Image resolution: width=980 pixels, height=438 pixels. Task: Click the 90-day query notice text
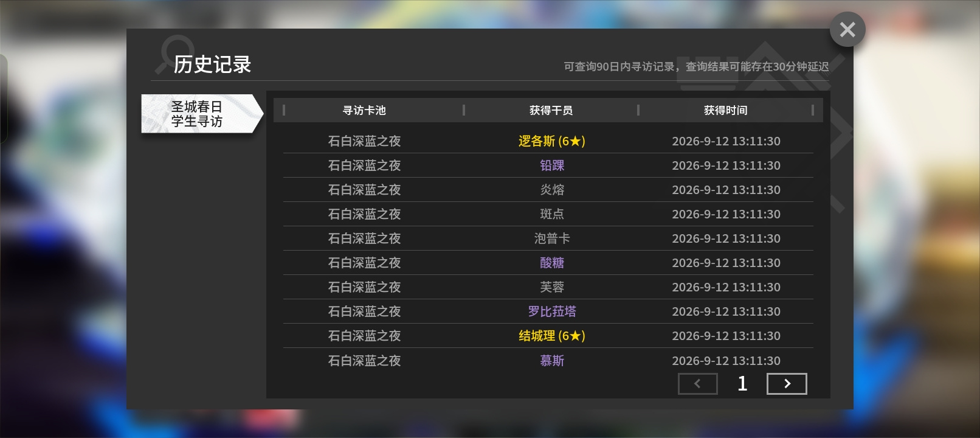pos(696,67)
